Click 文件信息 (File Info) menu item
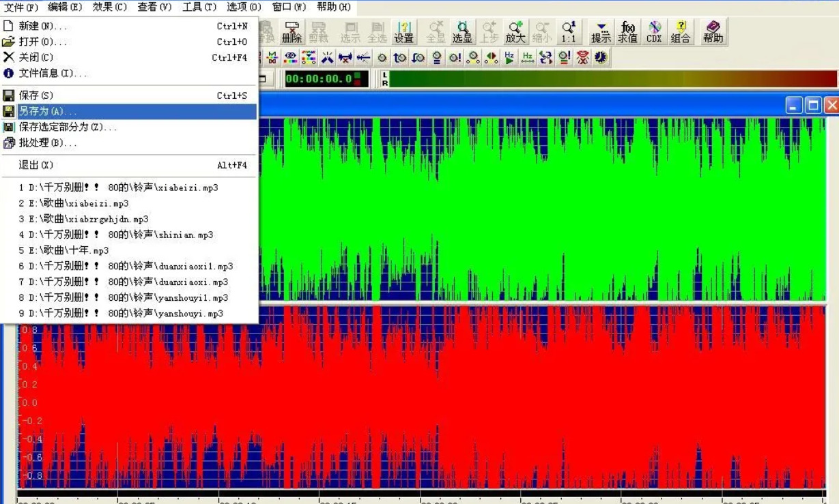Viewport: 839px width, 504px height. (x=53, y=73)
